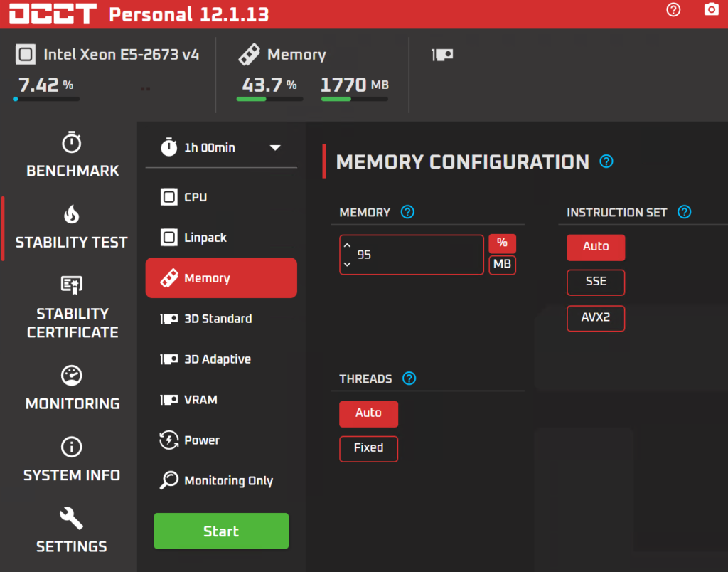Click the Memory RAM stick icon in header
The image size is (728, 572).
coord(250,54)
